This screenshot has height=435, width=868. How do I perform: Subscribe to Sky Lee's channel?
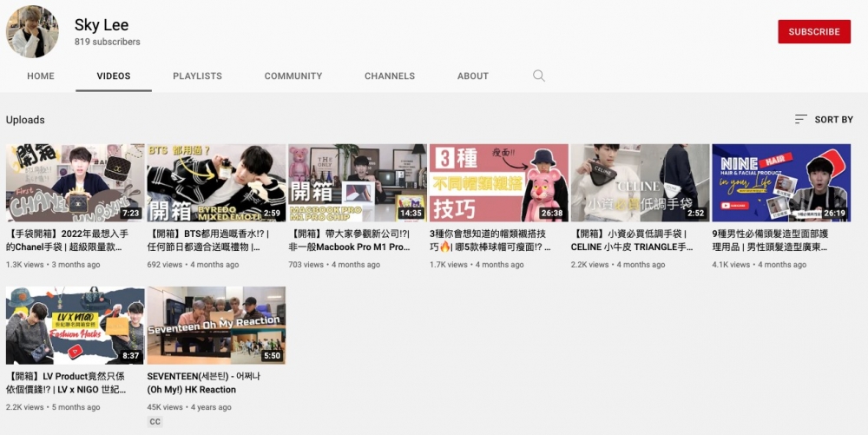pyautogui.click(x=814, y=31)
